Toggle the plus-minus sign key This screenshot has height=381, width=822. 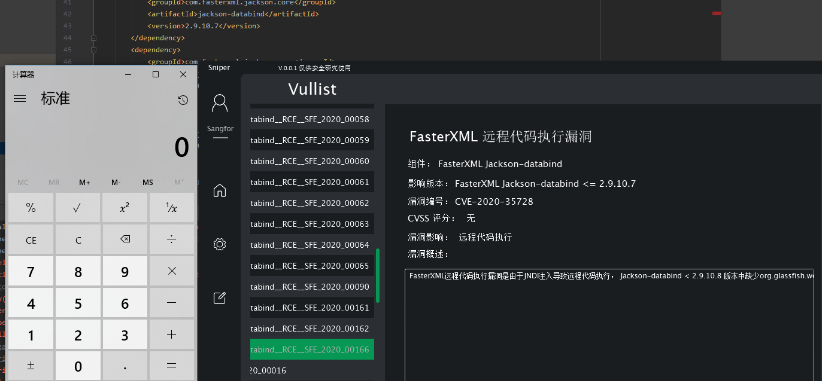coord(30,366)
